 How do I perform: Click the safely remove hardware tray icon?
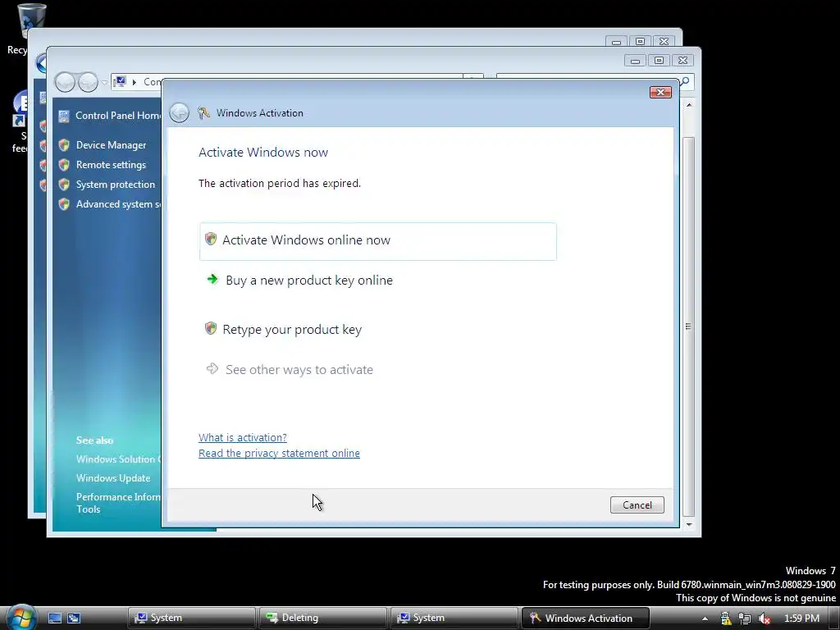pyautogui.click(x=725, y=619)
